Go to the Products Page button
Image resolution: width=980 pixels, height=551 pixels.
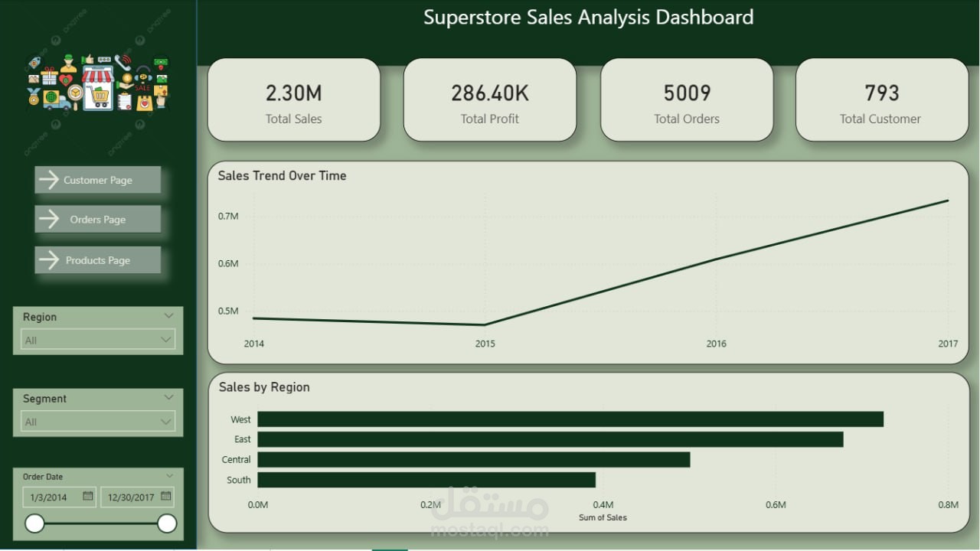click(98, 260)
